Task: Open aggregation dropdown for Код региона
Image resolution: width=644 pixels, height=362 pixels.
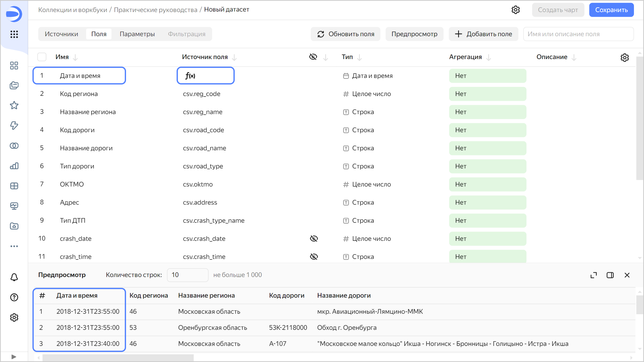Action: pyautogui.click(x=487, y=94)
